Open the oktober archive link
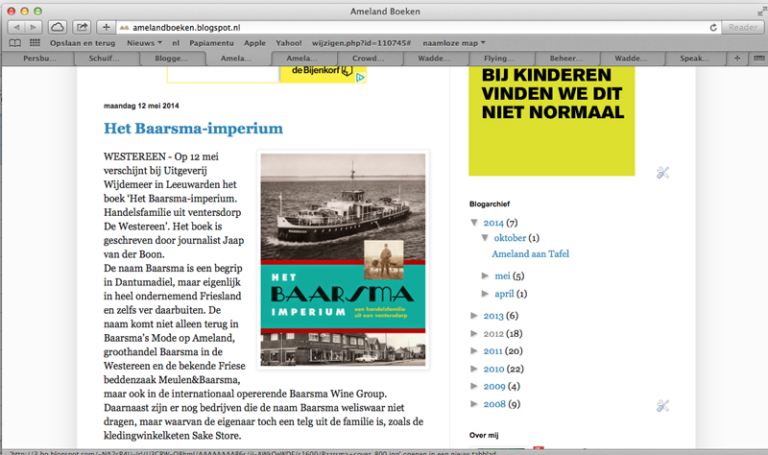768x455 pixels. coord(510,238)
